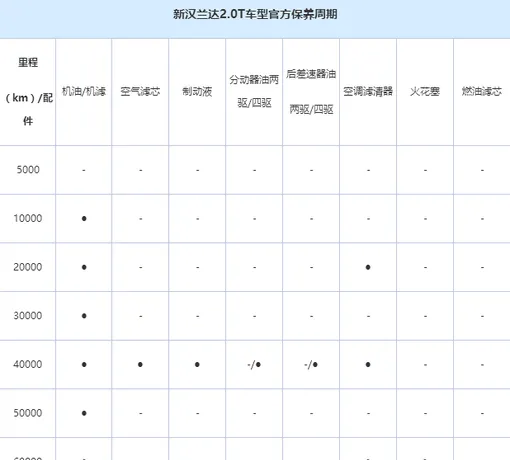Click the 机油/机滤 dash in the 5000 row
This screenshot has height=460, width=510.
click(84, 170)
